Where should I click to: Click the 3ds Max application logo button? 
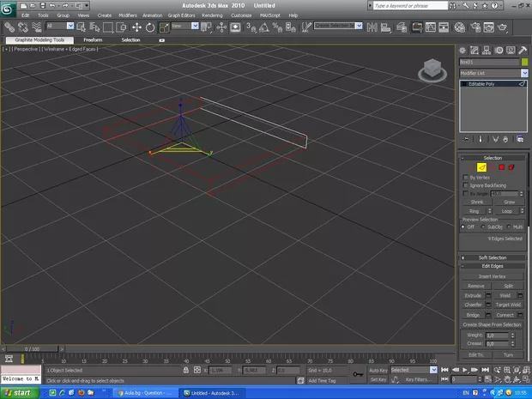8,7
